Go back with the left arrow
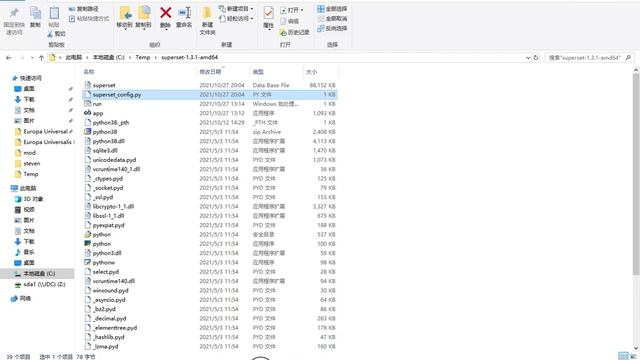640x360 pixels. [x=9, y=58]
